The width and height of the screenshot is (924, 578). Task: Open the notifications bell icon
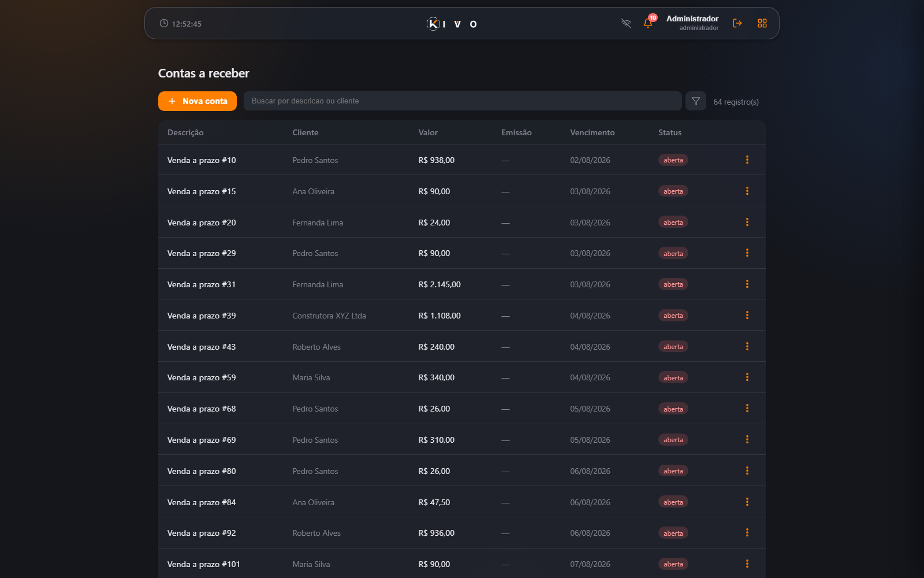648,23
